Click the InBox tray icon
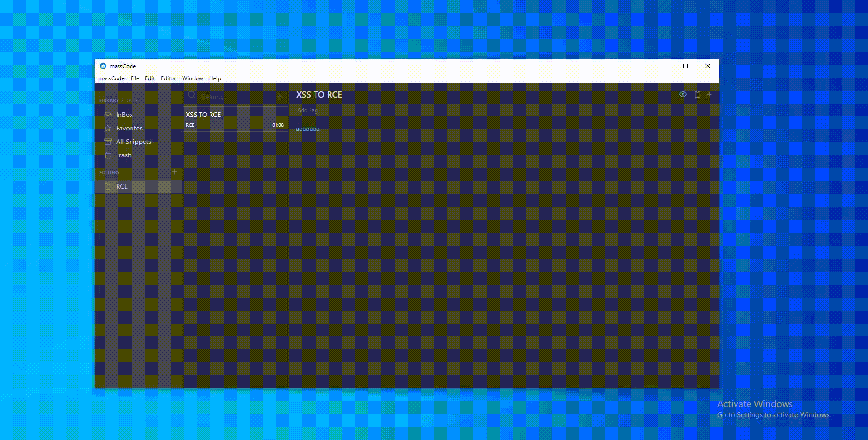Viewport: 868px width, 440px height. point(108,115)
